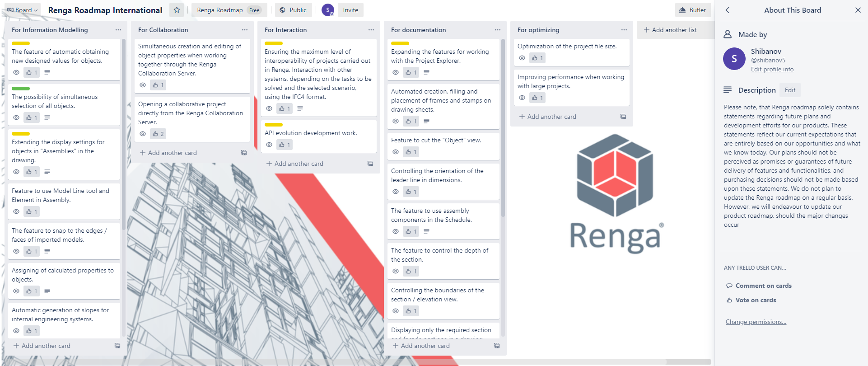The height and width of the screenshot is (366, 868).
Task: Add another card in For documentation
Action: coord(421,346)
